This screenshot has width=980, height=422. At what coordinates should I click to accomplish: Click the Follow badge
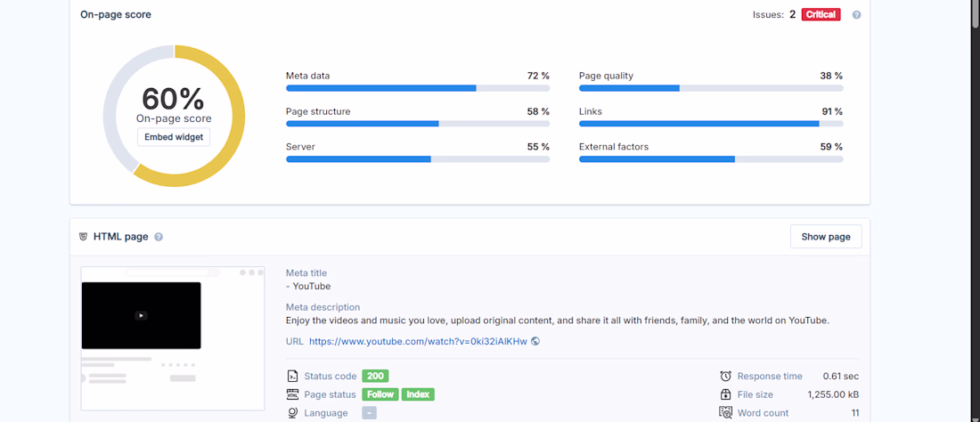(x=380, y=394)
